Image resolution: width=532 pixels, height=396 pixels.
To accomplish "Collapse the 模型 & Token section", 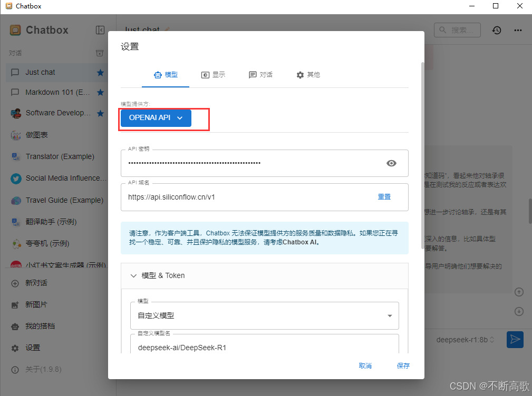I will (265, 276).
